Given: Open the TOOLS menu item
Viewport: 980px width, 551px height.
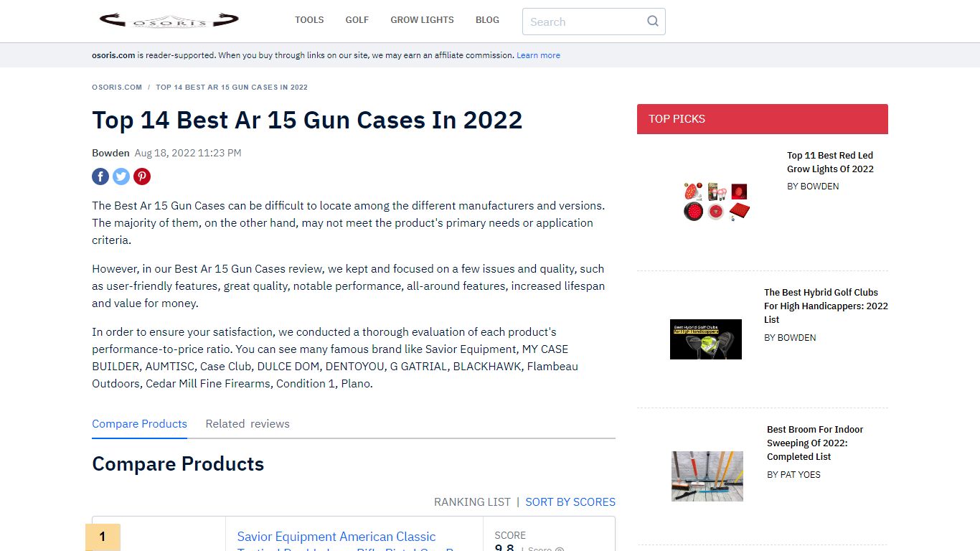Looking at the screenshot, I should (x=309, y=20).
